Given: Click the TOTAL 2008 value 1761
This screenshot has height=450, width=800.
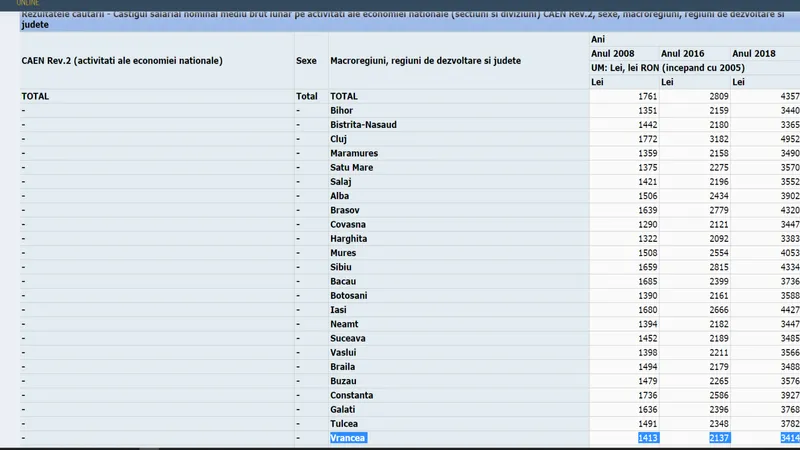Looking at the screenshot, I should 647,96.
